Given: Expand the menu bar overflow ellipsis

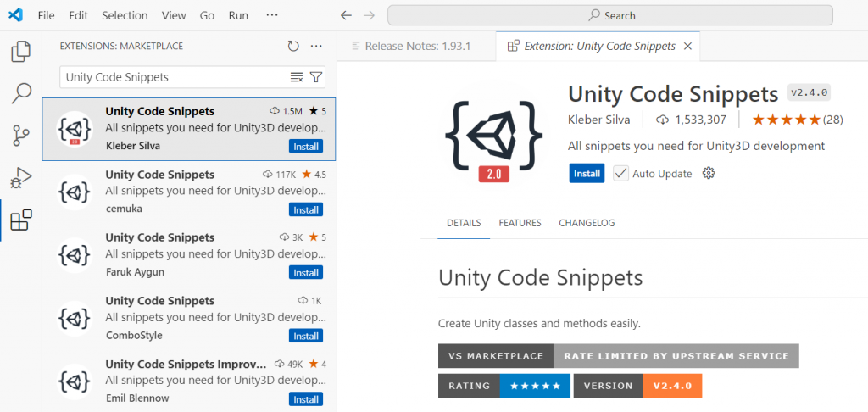Looking at the screenshot, I should (x=272, y=15).
